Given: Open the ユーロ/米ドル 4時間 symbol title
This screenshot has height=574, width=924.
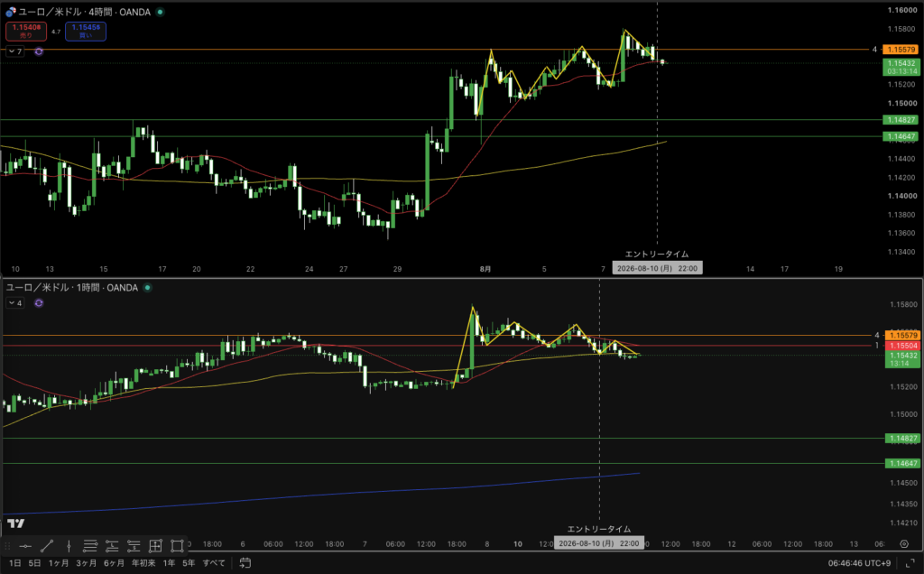Looking at the screenshot, I should pos(85,12).
